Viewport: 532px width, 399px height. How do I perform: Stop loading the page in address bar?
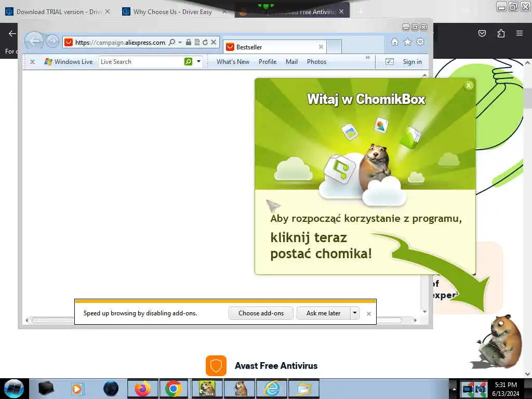coord(214,42)
